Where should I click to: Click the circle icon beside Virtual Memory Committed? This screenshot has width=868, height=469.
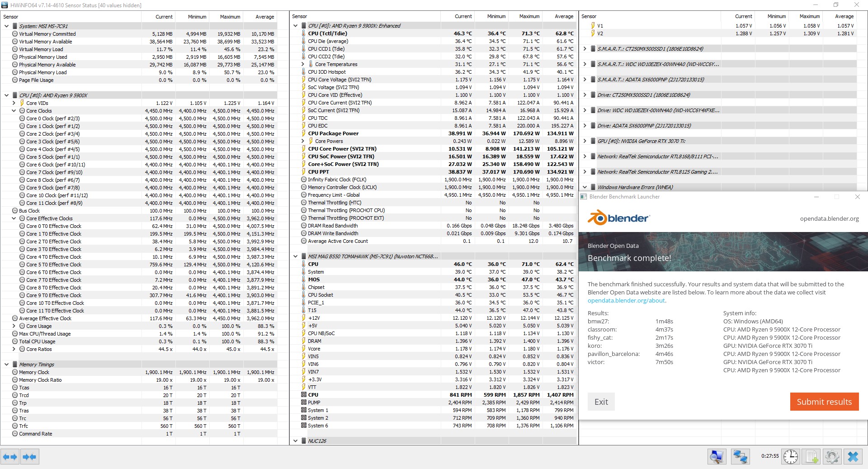point(15,34)
